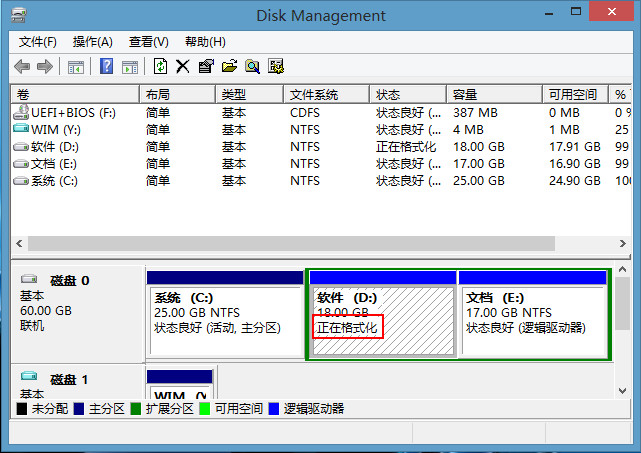Open the 查看(V) menu
Viewport: 641px width, 453px height.
(x=148, y=42)
